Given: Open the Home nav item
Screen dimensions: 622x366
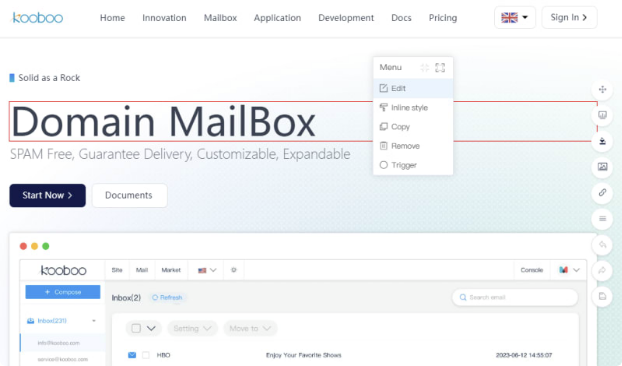Looking at the screenshot, I should tap(112, 18).
